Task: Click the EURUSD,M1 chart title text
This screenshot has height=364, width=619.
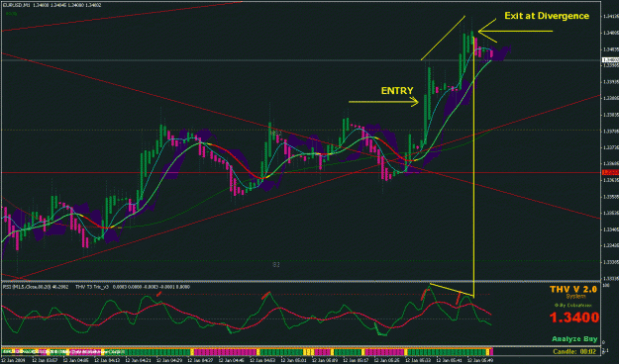Action: [x=17, y=5]
